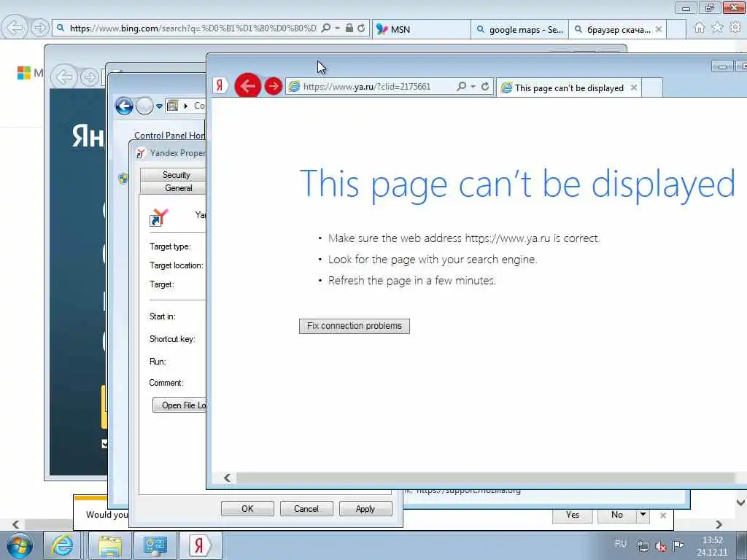Open Yandex browser from the taskbar
747x560 pixels.
point(200,545)
